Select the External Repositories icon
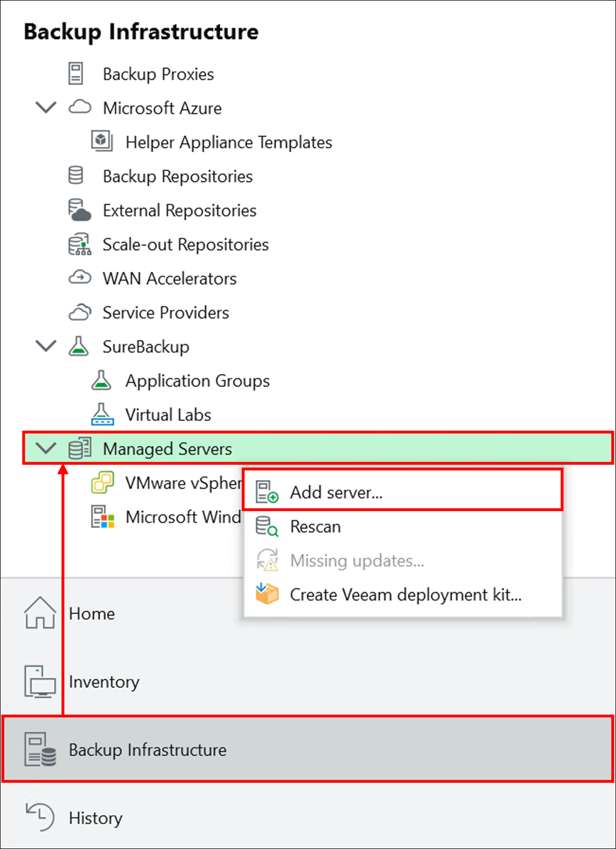Screen dimensions: 616x849 (x=80, y=210)
